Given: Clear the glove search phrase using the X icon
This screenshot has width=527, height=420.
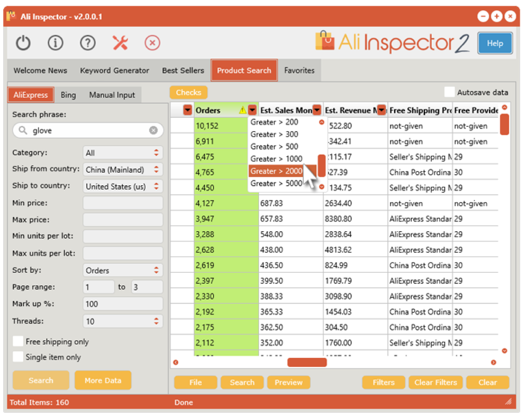Looking at the screenshot, I should click(154, 130).
